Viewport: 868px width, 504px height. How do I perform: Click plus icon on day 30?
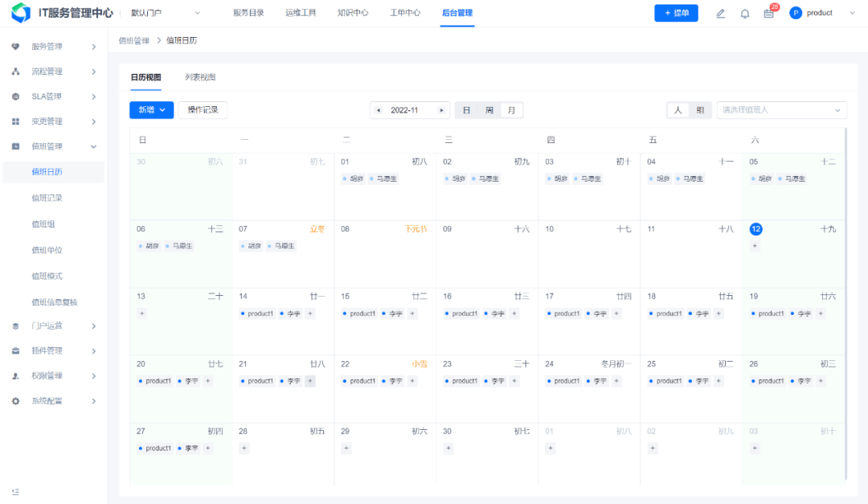click(448, 448)
